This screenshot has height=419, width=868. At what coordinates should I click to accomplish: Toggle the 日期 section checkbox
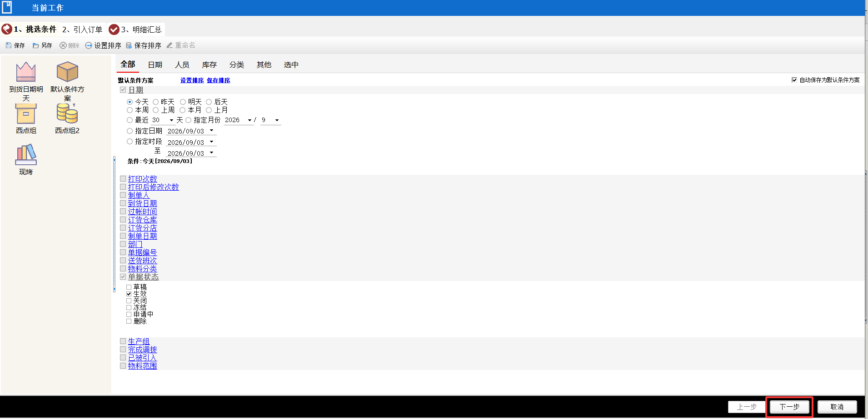(123, 90)
